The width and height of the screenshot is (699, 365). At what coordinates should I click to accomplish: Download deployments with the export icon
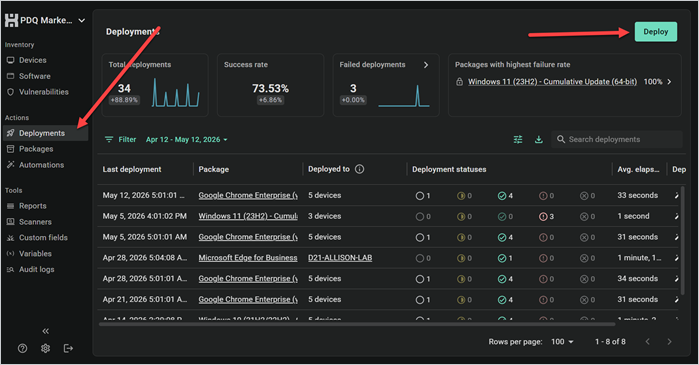click(x=539, y=139)
